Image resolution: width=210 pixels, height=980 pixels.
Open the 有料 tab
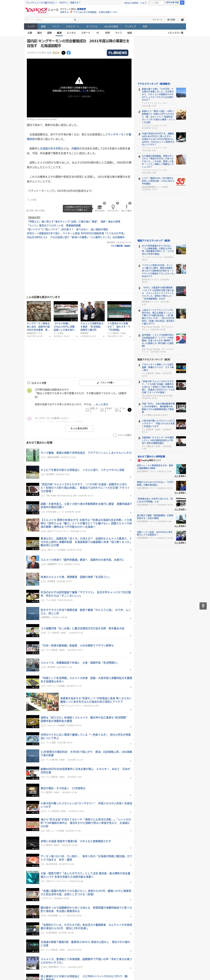click(x=145, y=27)
